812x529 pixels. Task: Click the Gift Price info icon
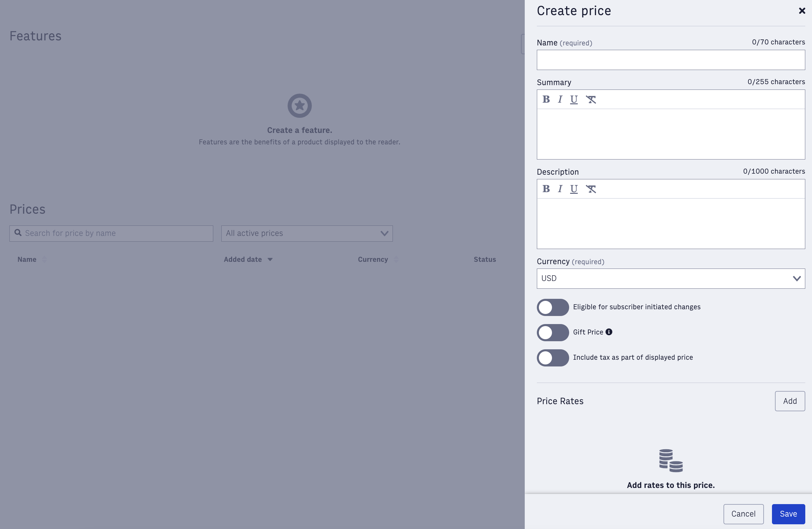[x=608, y=332]
